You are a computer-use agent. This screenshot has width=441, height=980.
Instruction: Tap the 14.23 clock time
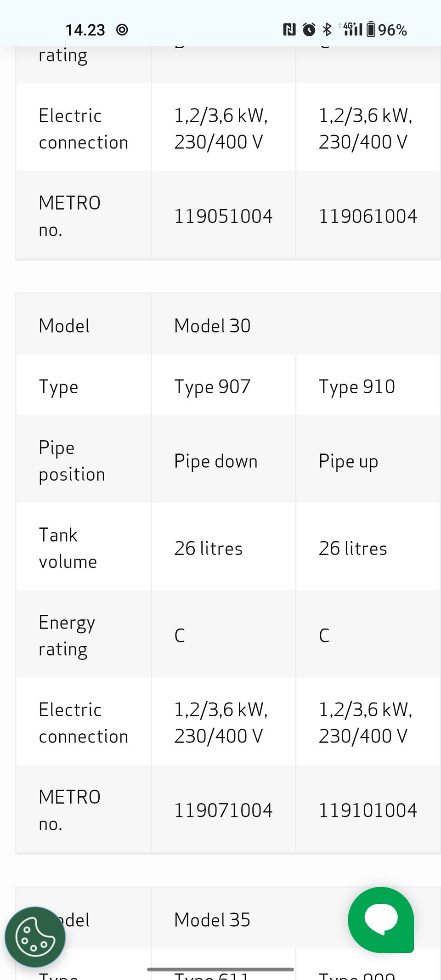click(85, 30)
